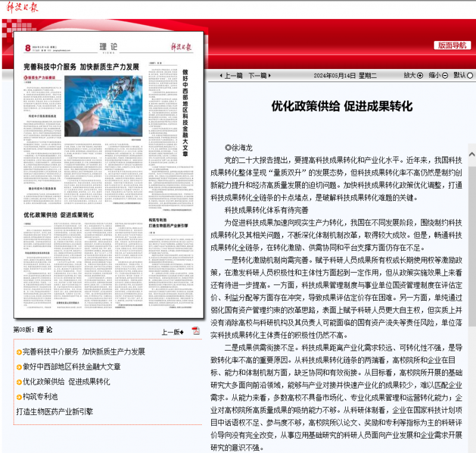Click headline 完善科技中介服务 in page thumbnail
This screenshot has height=453, width=476.
[x=82, y=67]
